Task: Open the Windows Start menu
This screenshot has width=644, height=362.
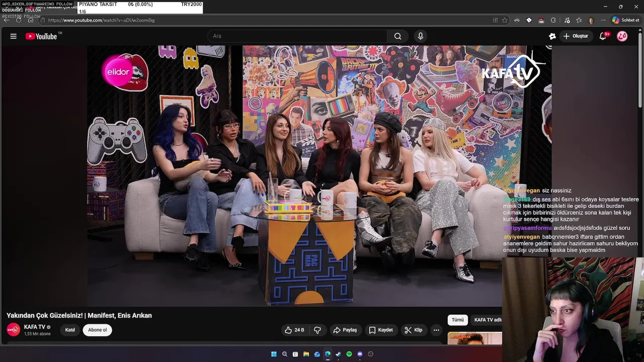Action: click(x=274, y=354)
